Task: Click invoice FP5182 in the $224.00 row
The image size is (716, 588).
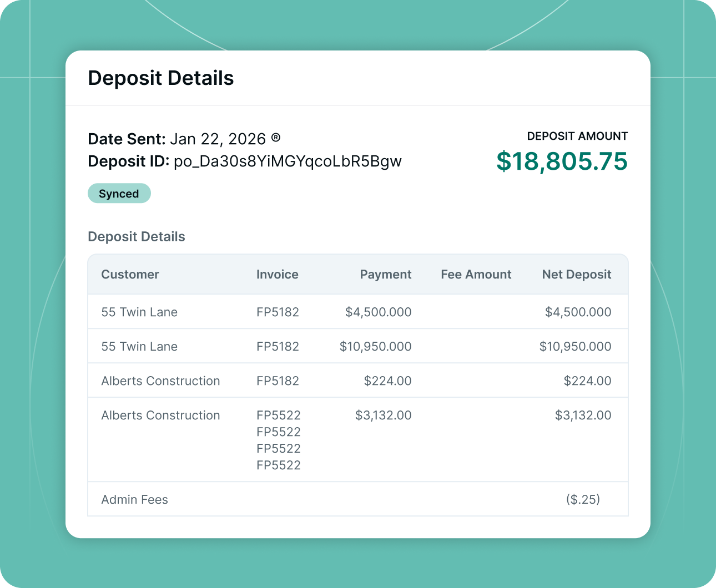Action: coord(278,381)
